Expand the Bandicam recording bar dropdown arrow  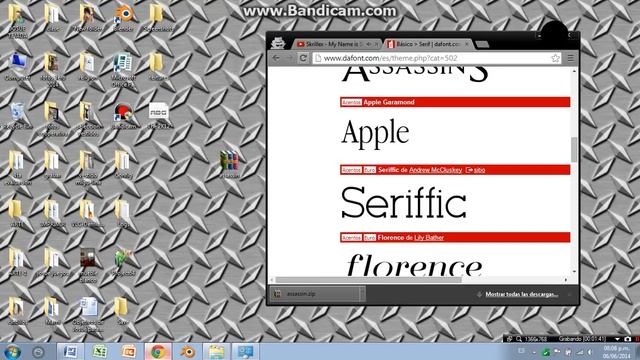(x=617, y=339)
